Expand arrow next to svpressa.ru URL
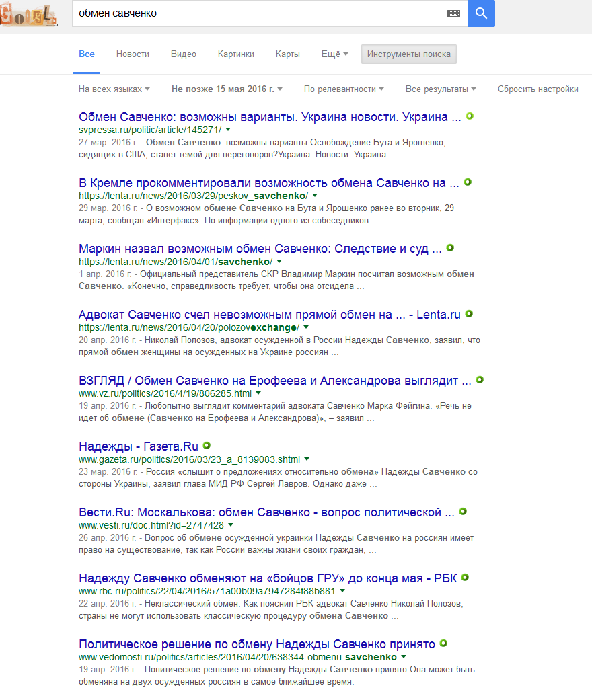The width and height of the screenshot is (592, 700). pyautogui.click(x=228, y=130)
